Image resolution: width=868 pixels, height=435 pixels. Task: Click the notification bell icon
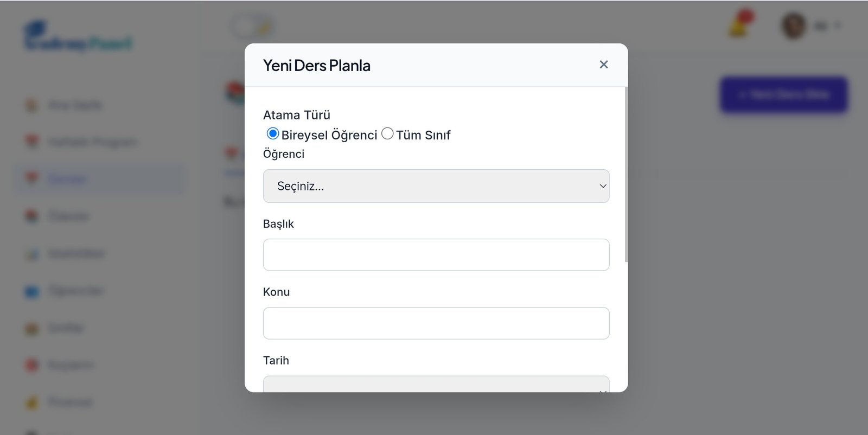pyautogui.click(x=739, y=25)
